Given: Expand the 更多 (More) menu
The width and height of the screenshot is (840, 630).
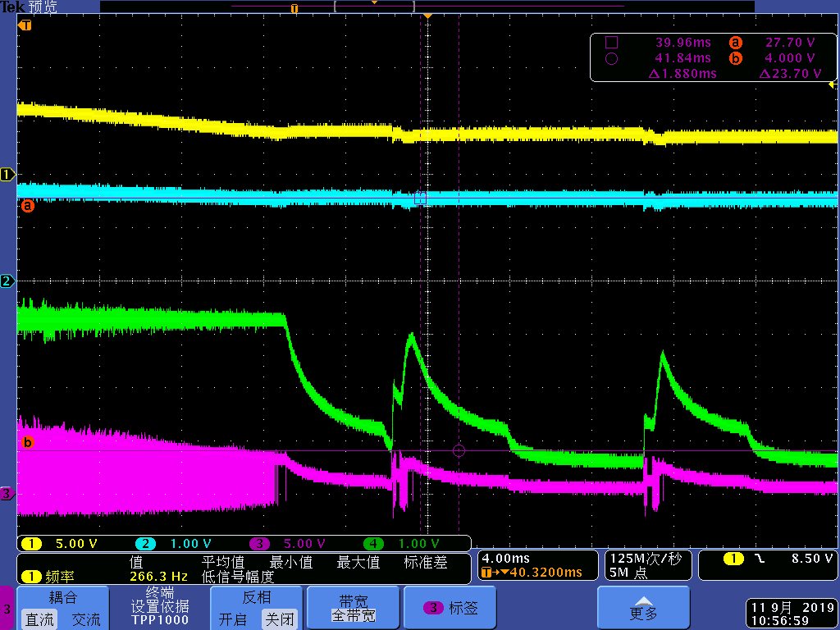Looking at the screenshot, I should 643,608.
